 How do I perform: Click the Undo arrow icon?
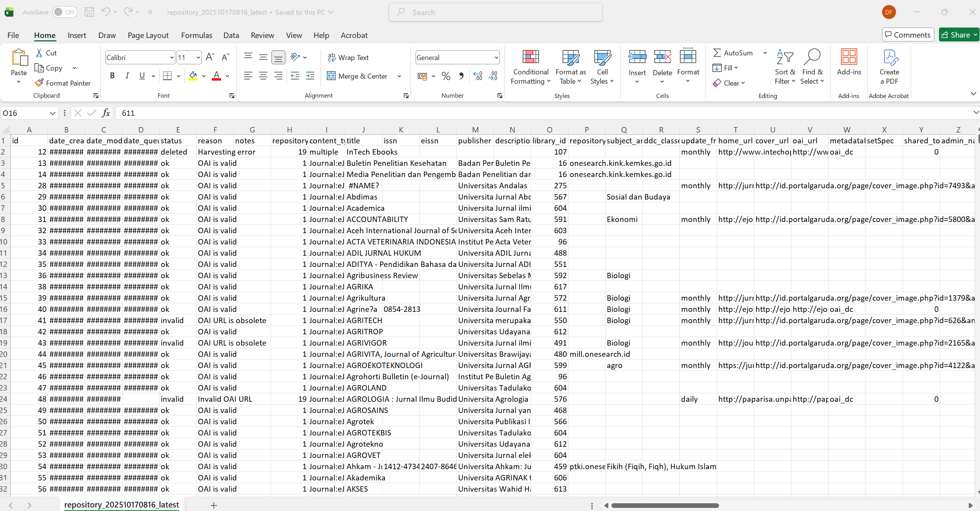tap(106, 12)
